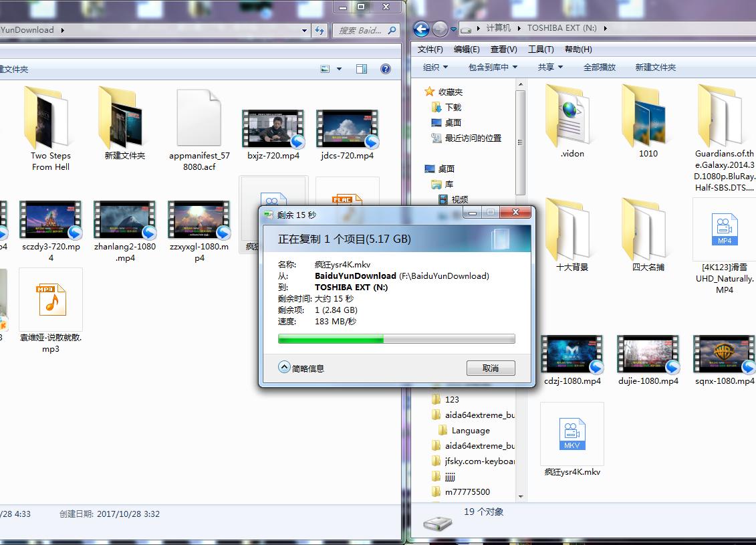Click TOSHIBA EXT (N:) breadcrumb segment
The image size is (756, 545).
coord(561,28)
